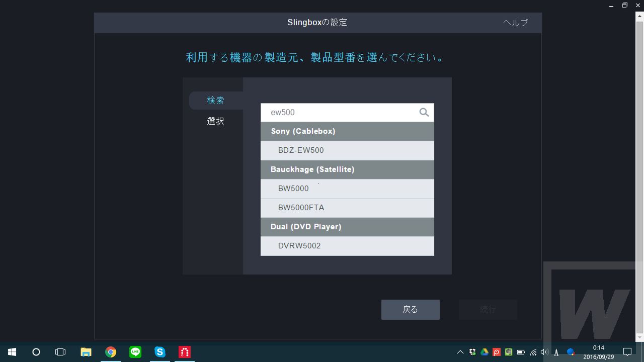Open the Action Center notifications icon
644x362 pixels.
[x=627, y=352]
